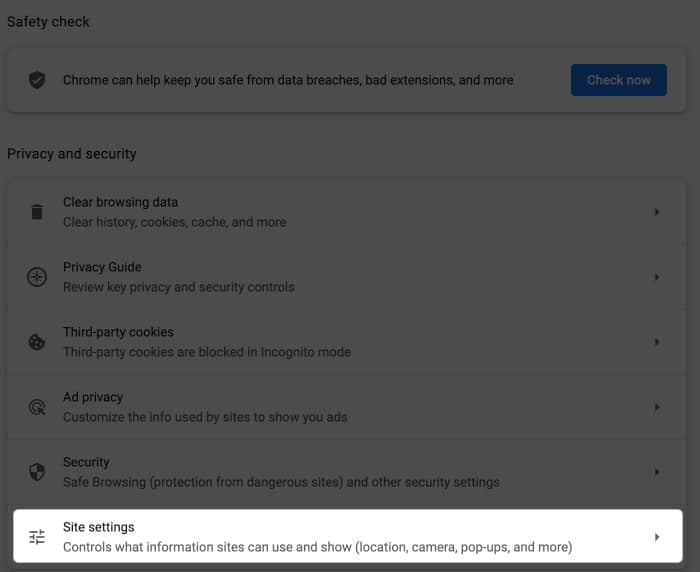Image resolution: width=700 pixels, height=572 pixels.
Task: Click the Privacy Guide compass icon
Action: click(37, 277)
